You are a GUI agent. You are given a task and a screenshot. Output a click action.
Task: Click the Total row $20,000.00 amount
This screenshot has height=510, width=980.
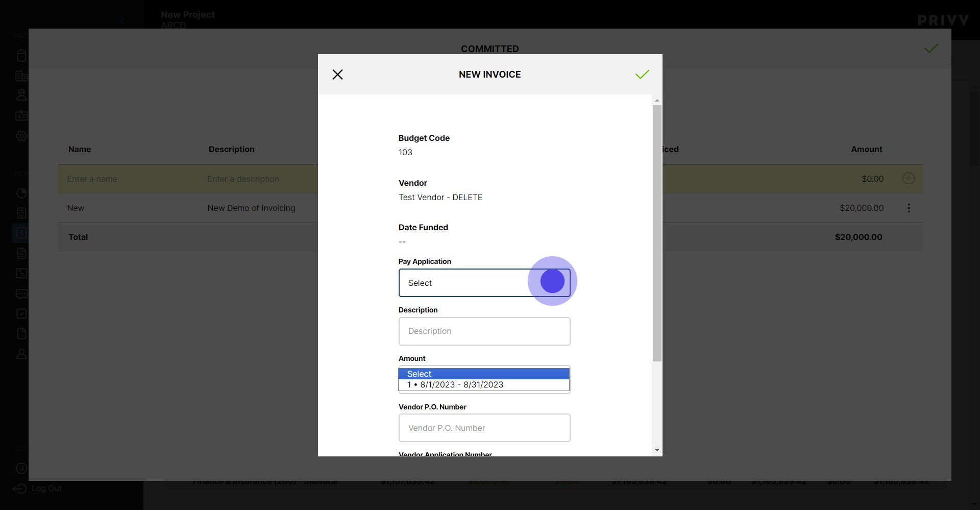coord(859,237)
